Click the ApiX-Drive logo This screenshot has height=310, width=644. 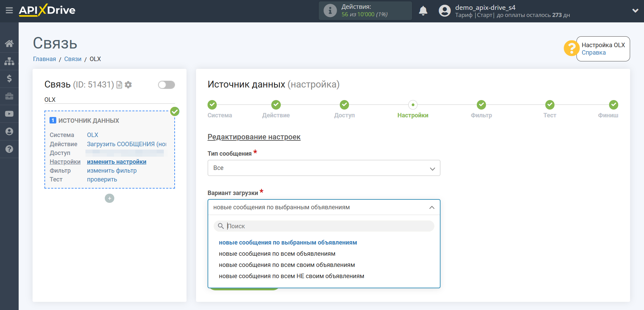click(47, 10)
